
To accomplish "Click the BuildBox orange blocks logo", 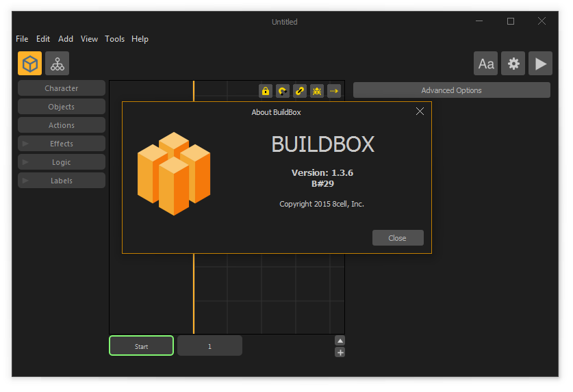I will click(174, 174).
